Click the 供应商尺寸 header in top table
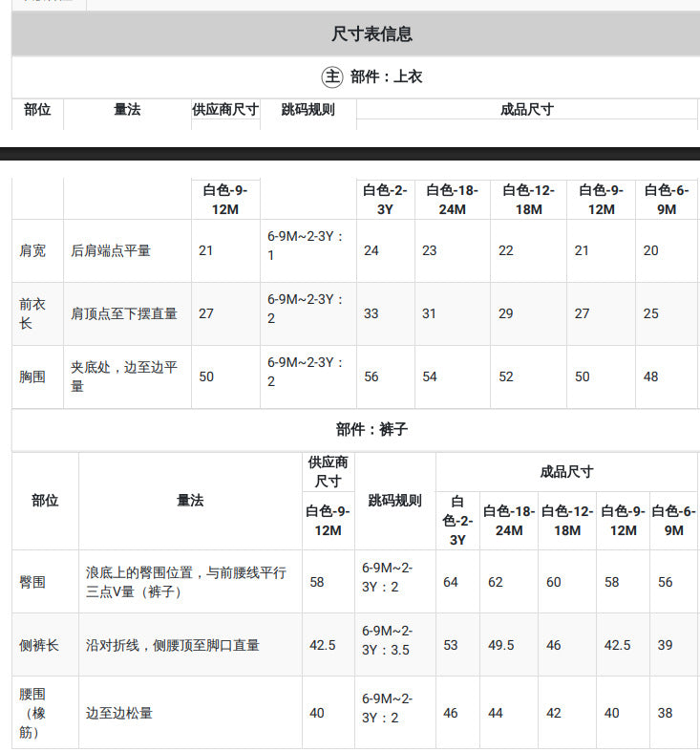The width and height of the screenshot is (700, 752). click(x=225, y=109)
